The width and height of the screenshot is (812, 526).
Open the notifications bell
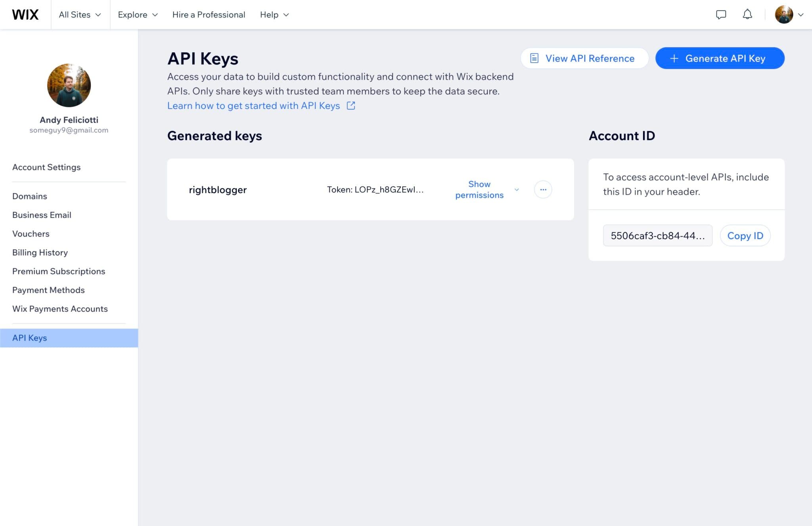[747, 14]
